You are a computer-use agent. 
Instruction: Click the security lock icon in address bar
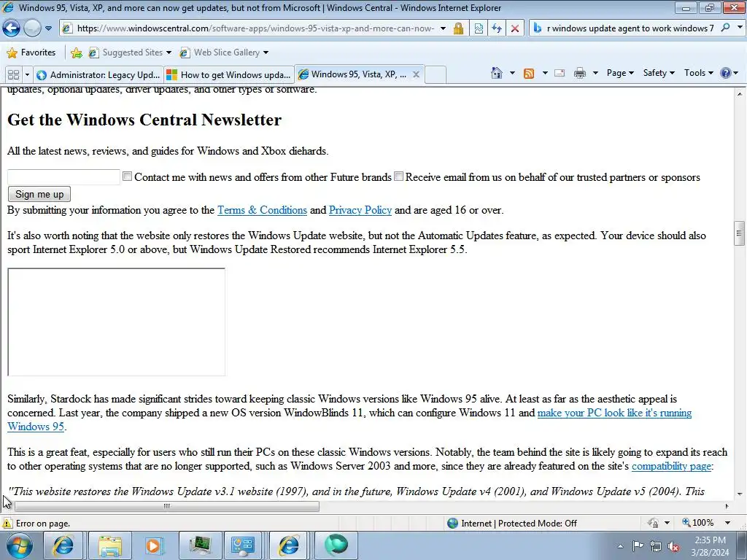458,28
